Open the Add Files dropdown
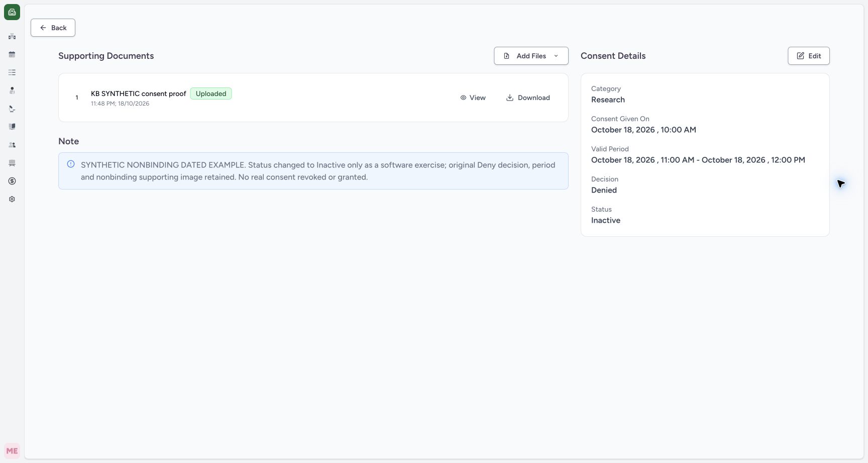This screenshot has width=868, height=463. [x=531, y=56]
